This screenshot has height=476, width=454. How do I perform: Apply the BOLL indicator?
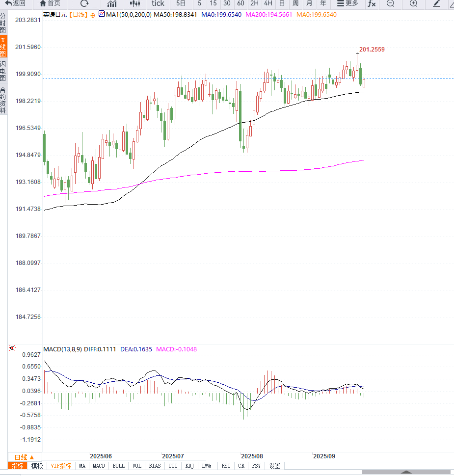tap(118, 466)
